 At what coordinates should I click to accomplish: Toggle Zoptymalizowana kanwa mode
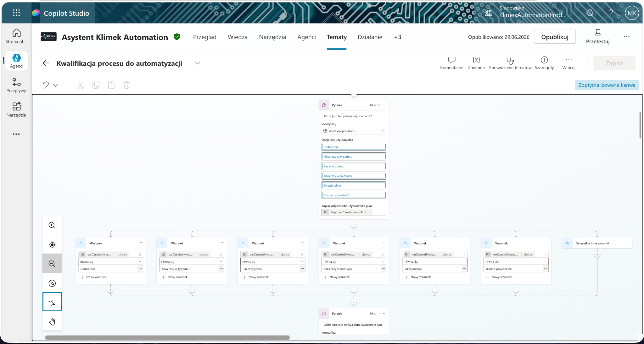pyautogui.click(x=607, y=85)
